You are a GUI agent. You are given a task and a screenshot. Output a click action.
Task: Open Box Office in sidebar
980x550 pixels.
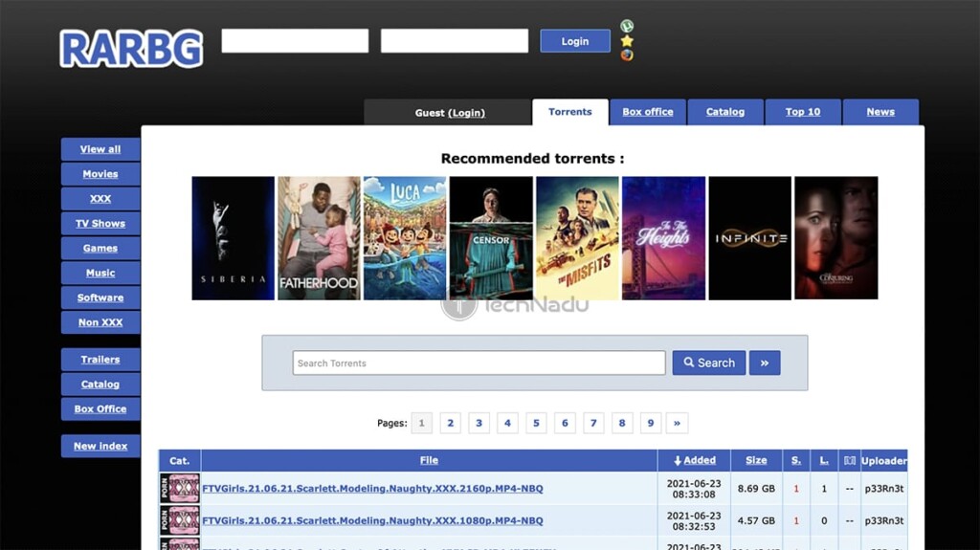tap(100, 408)
